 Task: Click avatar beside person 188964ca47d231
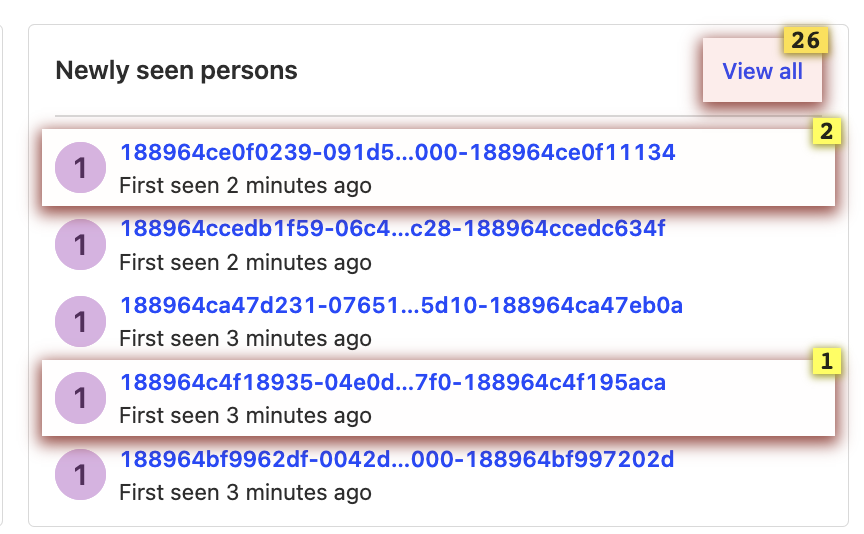coord(81,322)
